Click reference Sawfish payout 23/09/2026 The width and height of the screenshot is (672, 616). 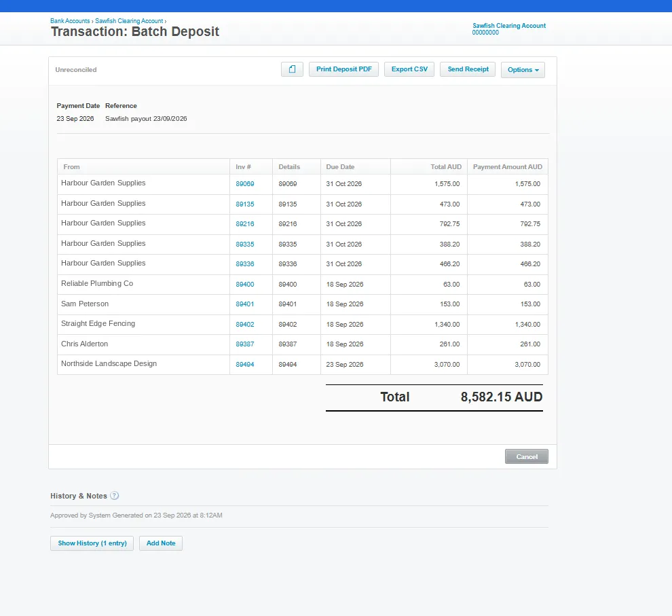point(146,119)
